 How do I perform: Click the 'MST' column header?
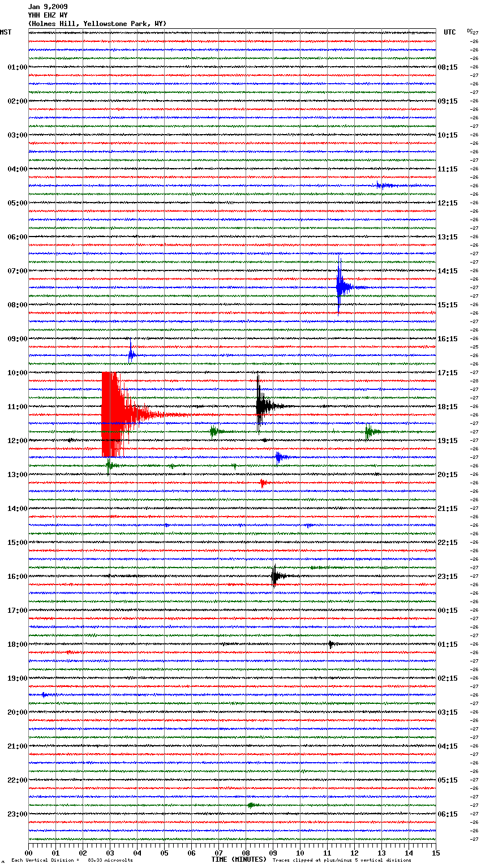point(6,32)
